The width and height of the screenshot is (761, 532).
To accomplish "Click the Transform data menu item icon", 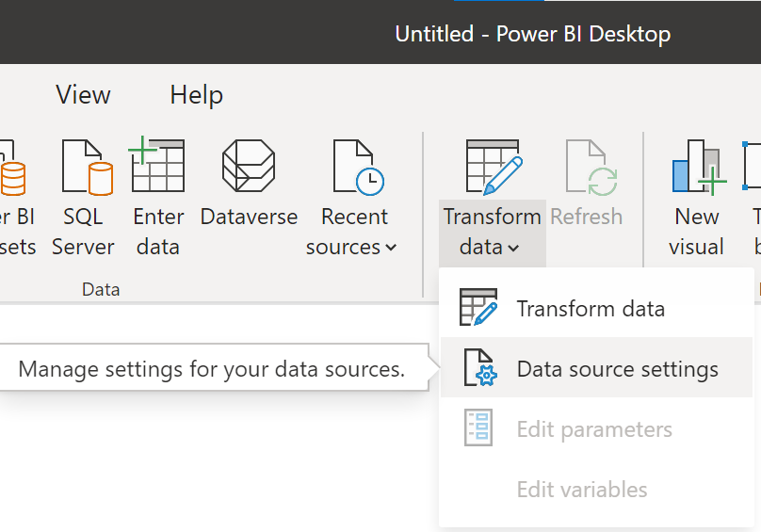I will click(x=478, y=307).
